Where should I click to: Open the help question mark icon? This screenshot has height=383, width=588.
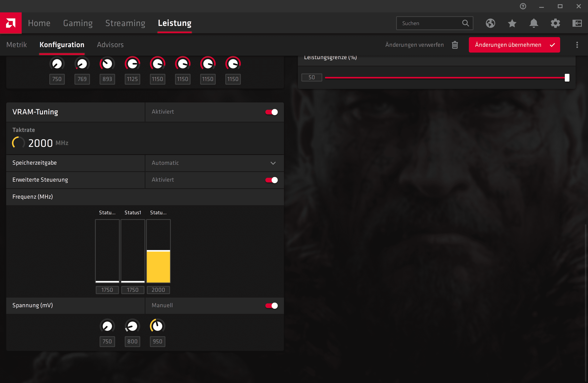point(523,6)
